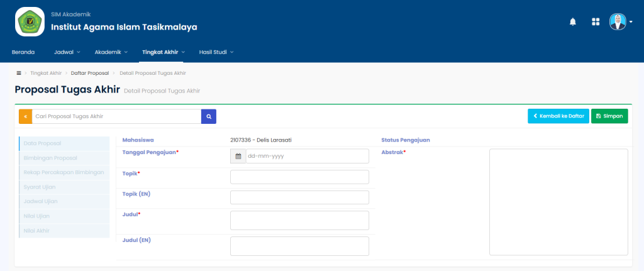Click the green Simpan button
This screenshot has height=271, width=644.
609,116
